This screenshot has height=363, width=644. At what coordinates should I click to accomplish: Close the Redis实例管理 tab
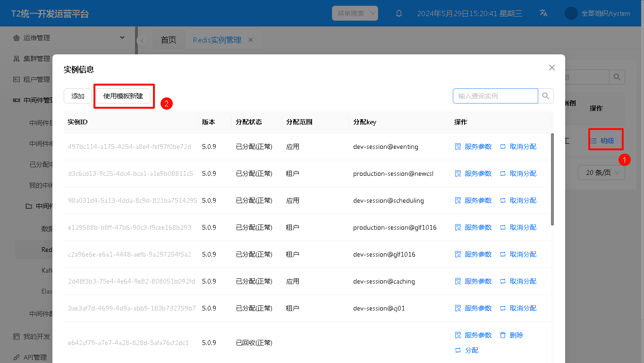click(x=251, y=40)
